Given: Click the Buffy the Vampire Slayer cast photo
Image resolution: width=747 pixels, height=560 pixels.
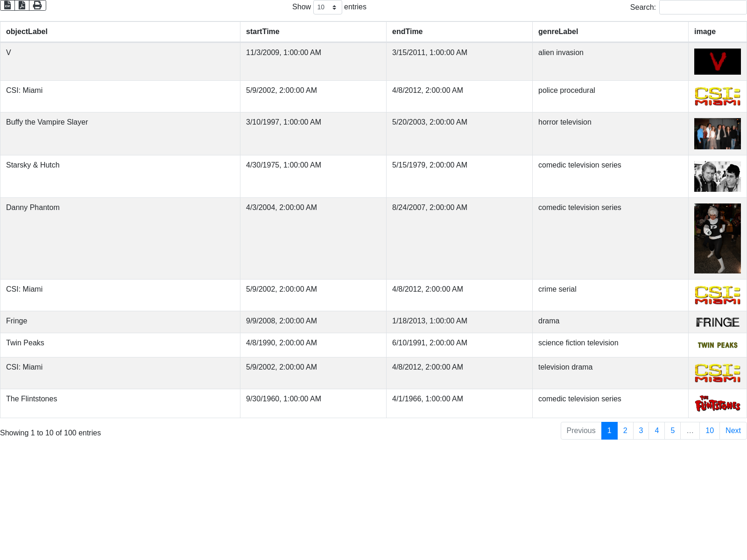Looking at the screenshot, I should tap(717, 133).
